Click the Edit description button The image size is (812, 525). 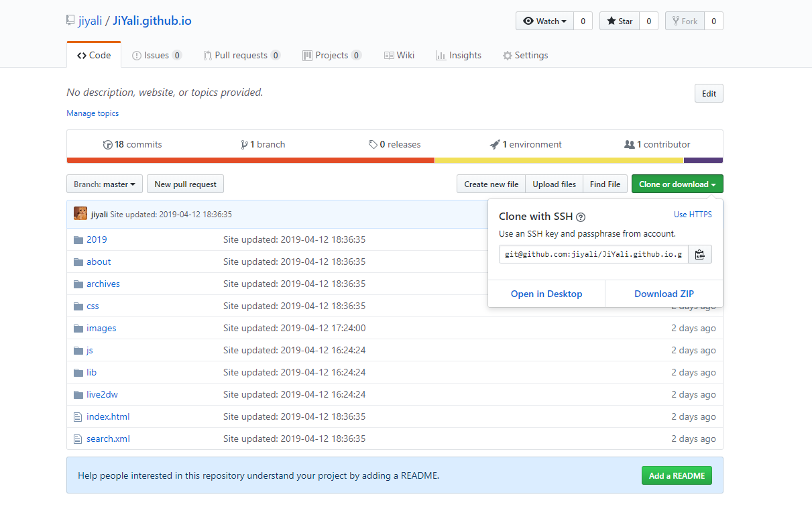[x=709, y=93]
